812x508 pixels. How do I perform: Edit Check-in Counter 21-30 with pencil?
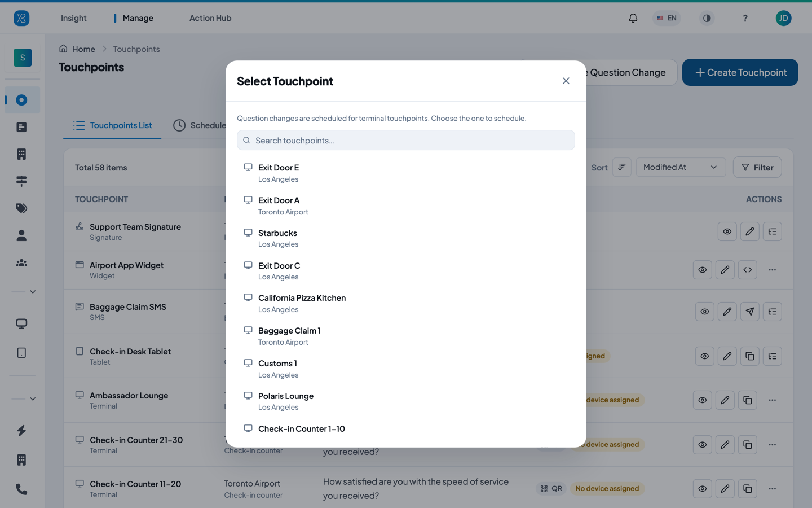725,445
